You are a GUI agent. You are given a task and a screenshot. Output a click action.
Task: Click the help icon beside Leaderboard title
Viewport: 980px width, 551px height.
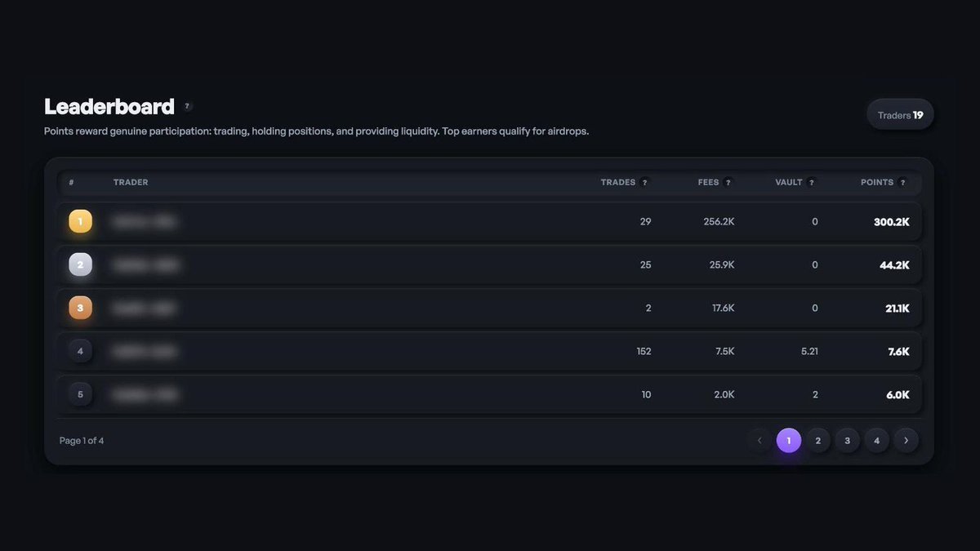[187, 106]
